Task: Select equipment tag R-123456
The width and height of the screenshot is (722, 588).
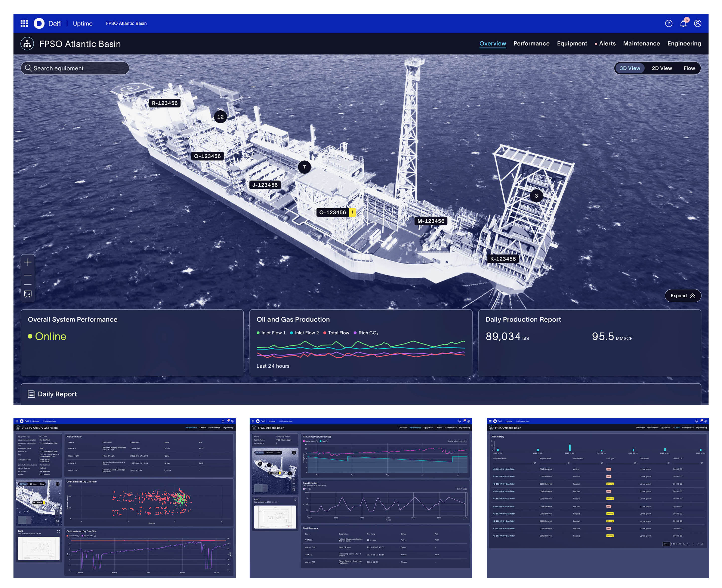Action: point(165,103)
